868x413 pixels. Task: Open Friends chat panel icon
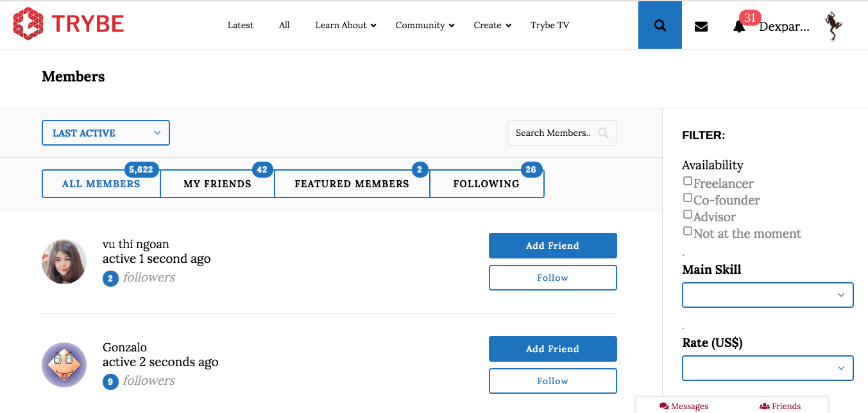coord(764,406)
